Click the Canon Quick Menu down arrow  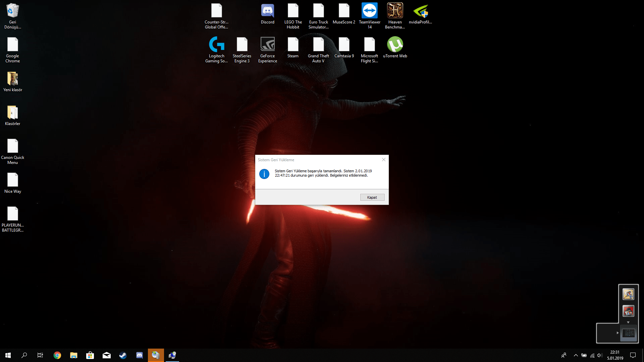pos(628,322)
